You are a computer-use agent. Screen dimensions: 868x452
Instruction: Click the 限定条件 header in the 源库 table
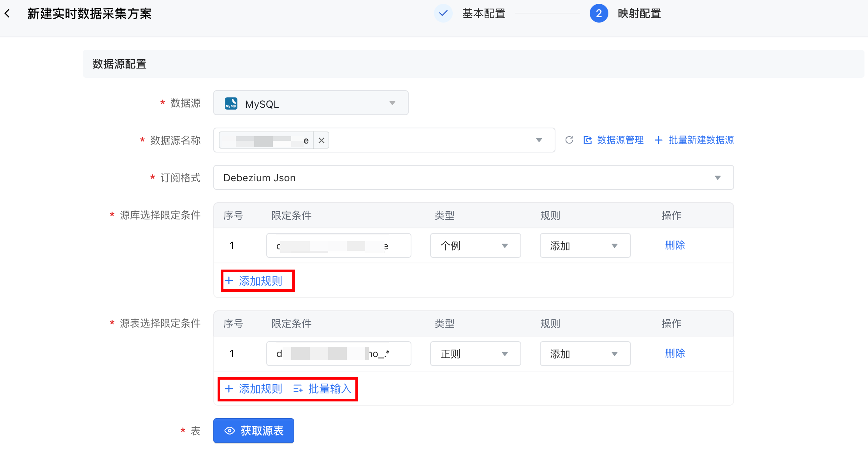[x=292, y=215]
